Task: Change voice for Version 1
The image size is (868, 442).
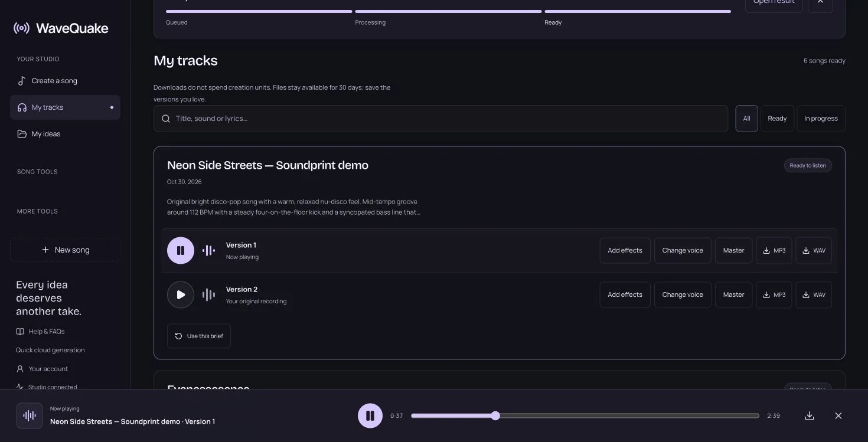Action: [x=683, y=250]
